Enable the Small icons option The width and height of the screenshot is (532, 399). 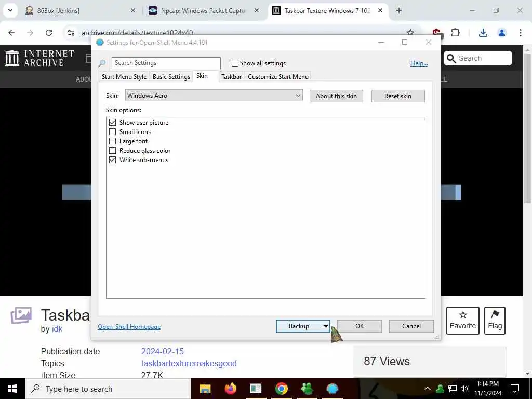click(x=112, y=131)
